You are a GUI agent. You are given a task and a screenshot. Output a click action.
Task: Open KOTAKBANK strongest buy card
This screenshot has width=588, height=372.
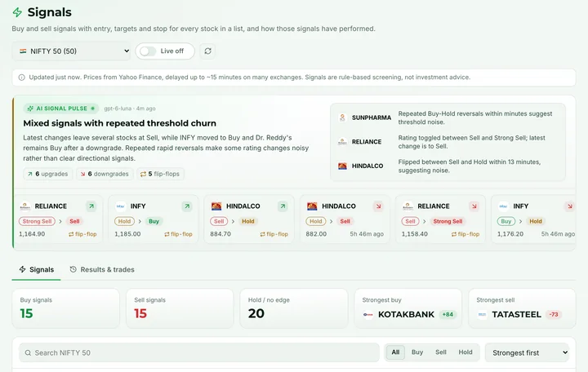click(x=408, y=308)
